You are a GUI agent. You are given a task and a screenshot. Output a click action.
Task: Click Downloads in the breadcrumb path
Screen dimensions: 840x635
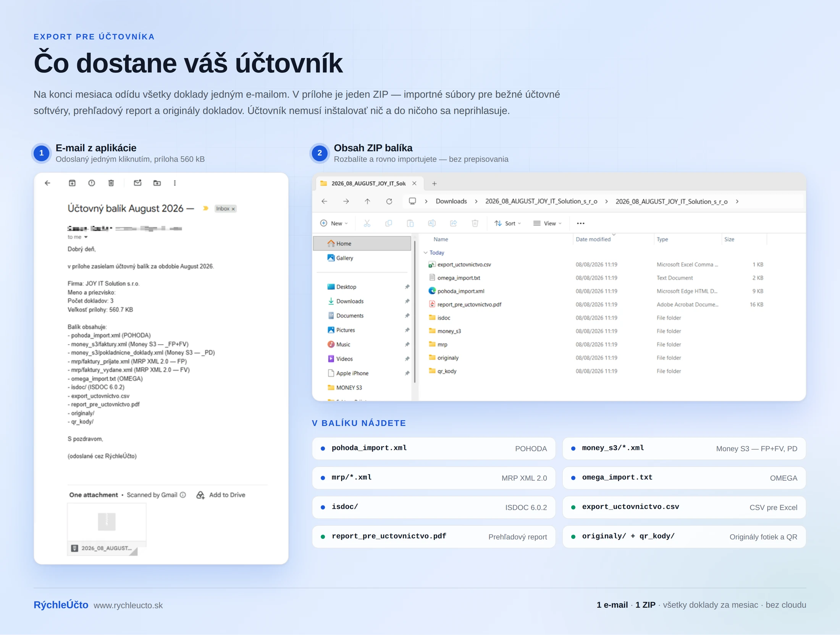(451, 201)
